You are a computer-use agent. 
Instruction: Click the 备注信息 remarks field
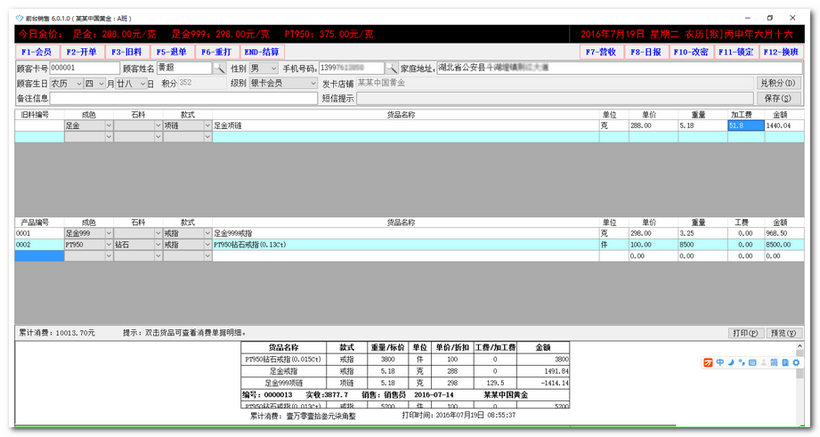click(184, 98)
